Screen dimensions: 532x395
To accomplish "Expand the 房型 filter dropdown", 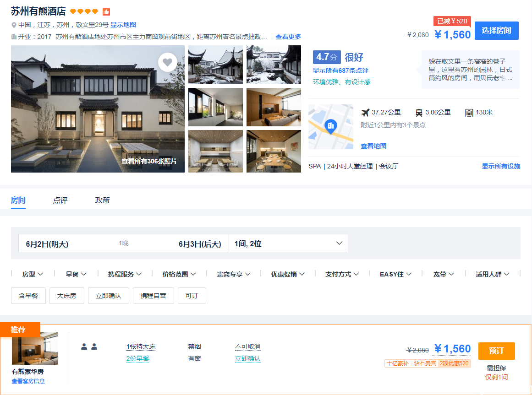I will click(x=33, y=274).
